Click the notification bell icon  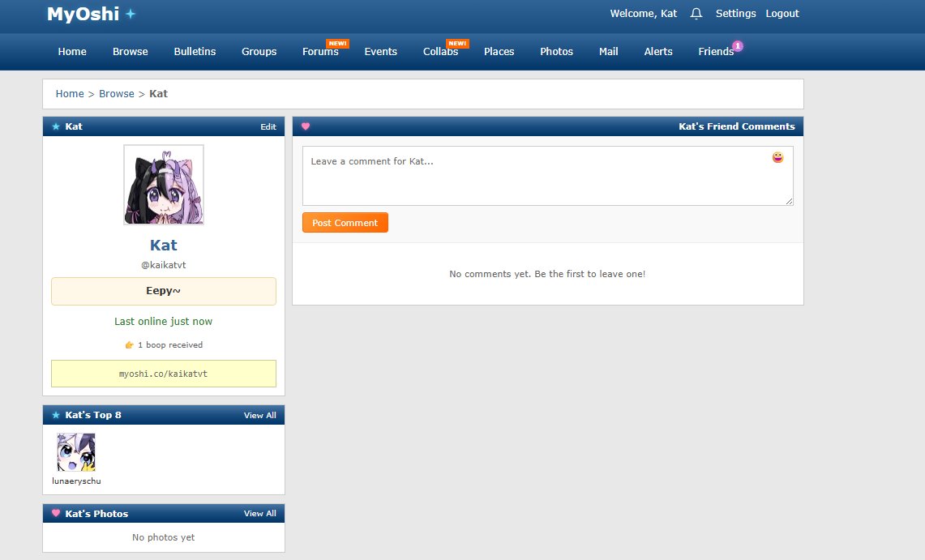click(x=696, y=14)
